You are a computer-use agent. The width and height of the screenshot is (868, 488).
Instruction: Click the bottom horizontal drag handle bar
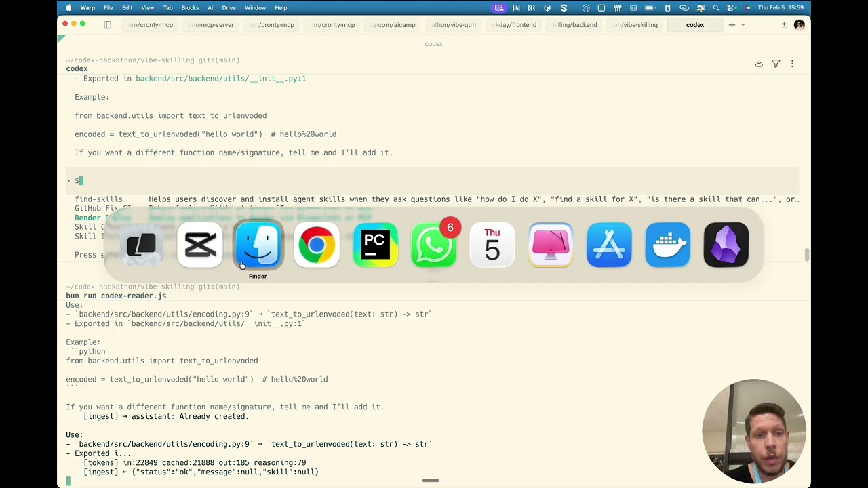pyautogui.click(x=431, y=481)
